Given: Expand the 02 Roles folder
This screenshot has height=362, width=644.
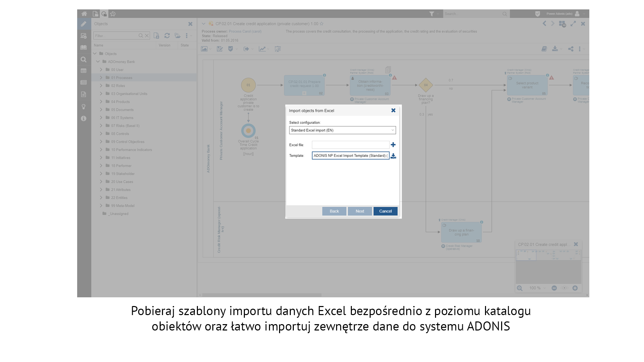Looking at the screenshot, I should 101,85.
